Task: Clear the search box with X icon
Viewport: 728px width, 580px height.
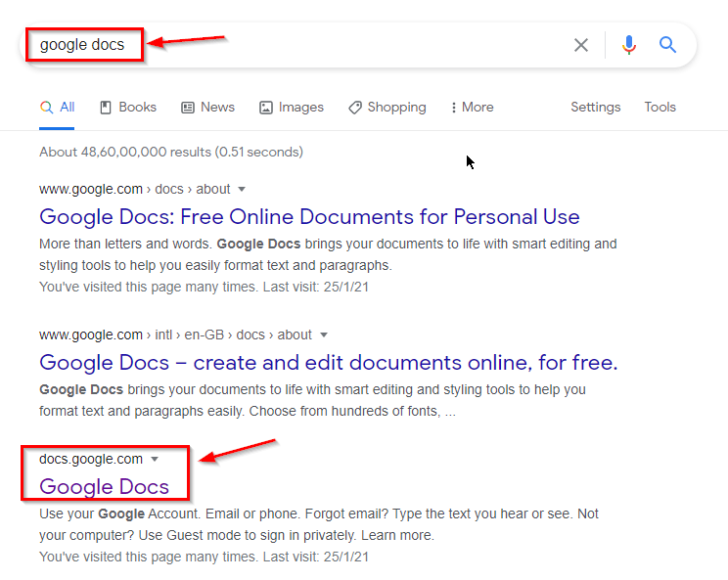Action: [x=581, y=45]
